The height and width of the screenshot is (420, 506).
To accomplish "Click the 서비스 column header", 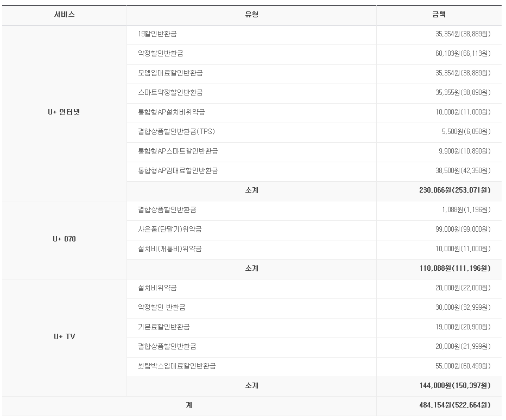I will [64, 15].
